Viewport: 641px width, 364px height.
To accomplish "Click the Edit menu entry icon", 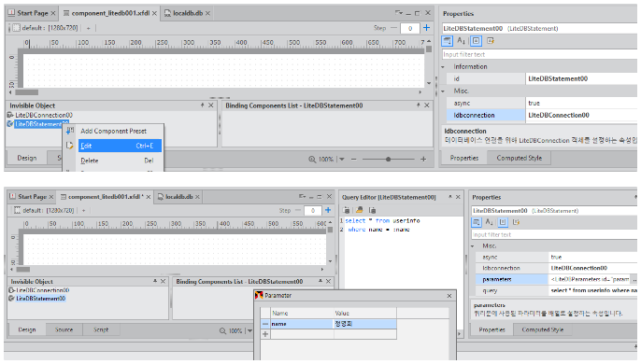I will pyautogui.click(x=70, y=146).
